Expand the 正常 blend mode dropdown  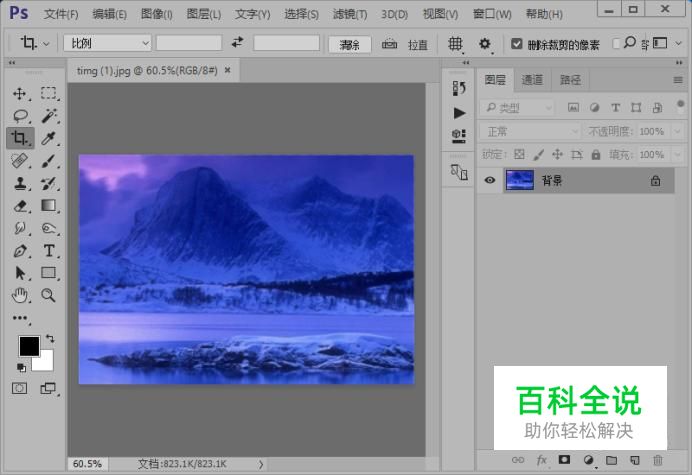[x=530, y=132]
